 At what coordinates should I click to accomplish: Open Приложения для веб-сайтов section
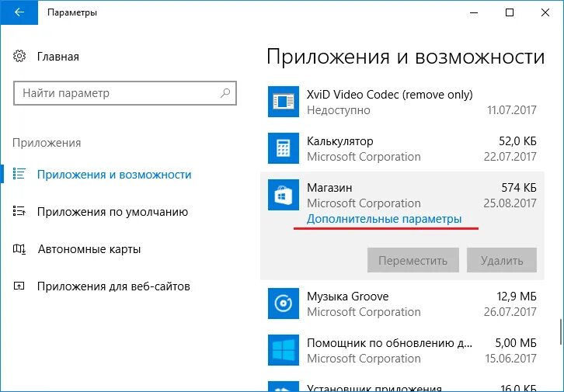(x=113, y=286)
